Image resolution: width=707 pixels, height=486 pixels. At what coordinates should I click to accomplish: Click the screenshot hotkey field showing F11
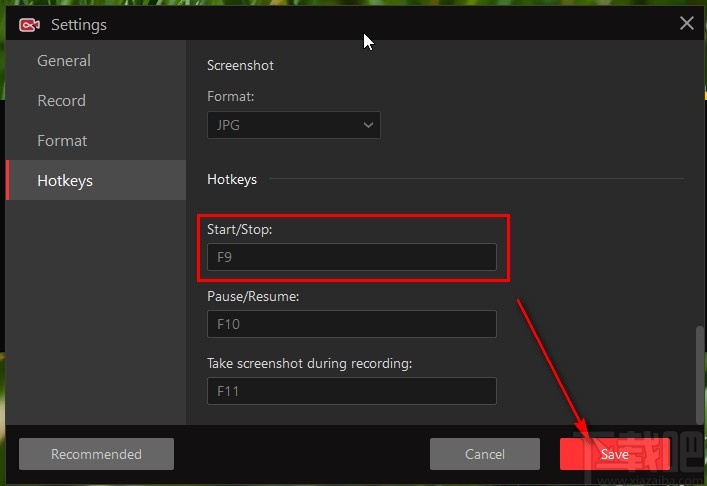point(351,391)
